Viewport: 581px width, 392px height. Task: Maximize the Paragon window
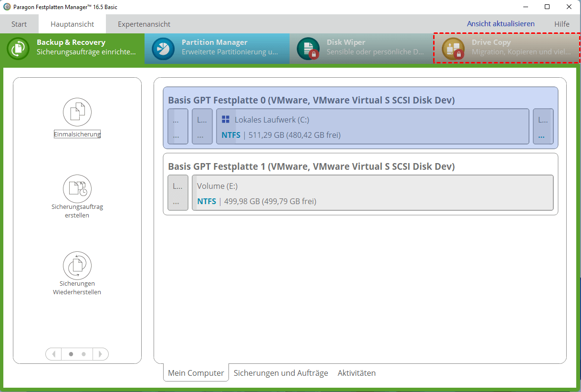(x=547, y=7)
